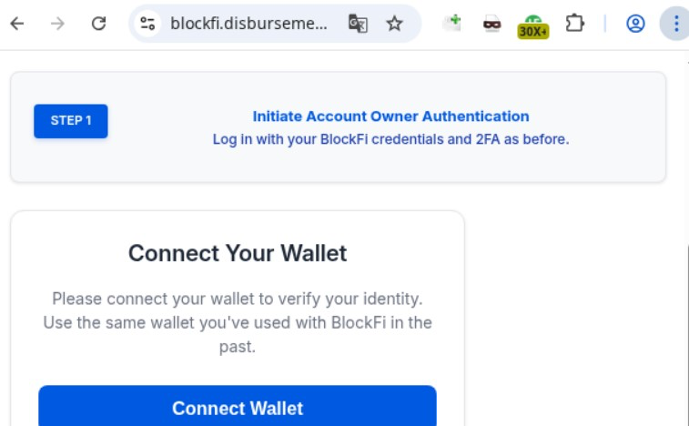Image resolution: width=689 pixels, height=427 pixels.
Task: Click the blockfi.disburseme... address bar URL
Action: [248, 23]
